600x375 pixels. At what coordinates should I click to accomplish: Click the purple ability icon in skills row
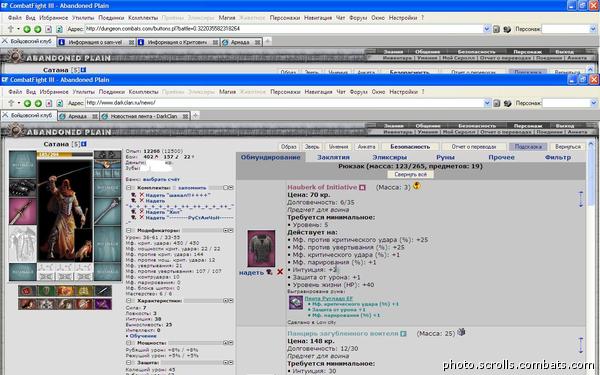103,304
